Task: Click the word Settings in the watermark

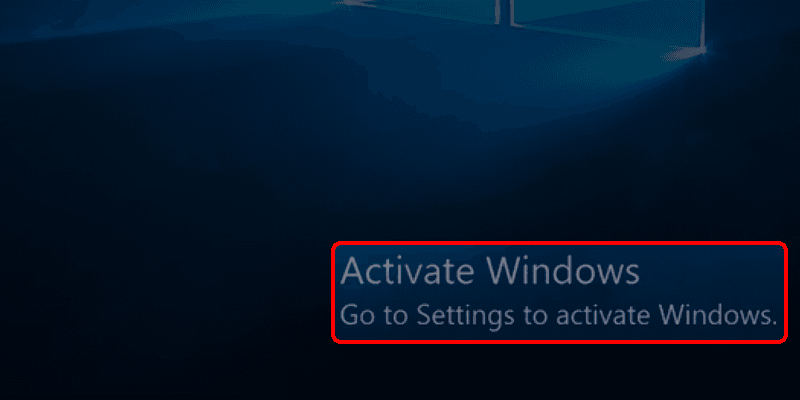Action: 465,316
